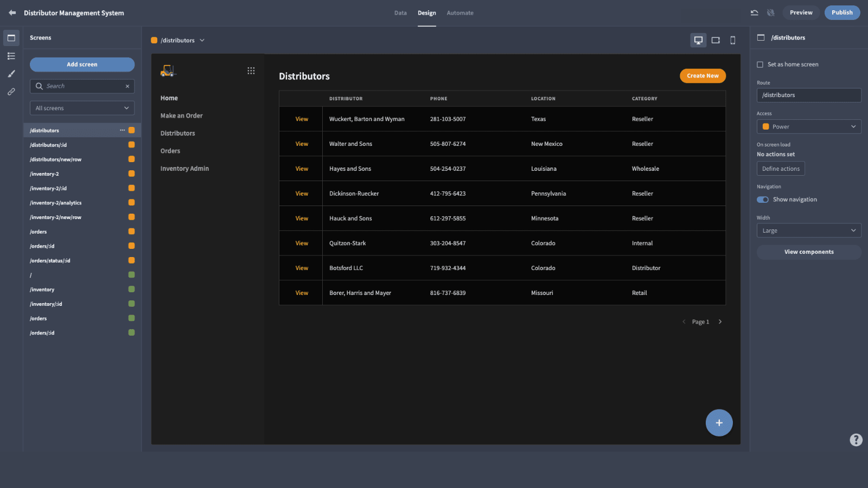This screenshot has width=868, height=488.
Task: Open the Links icon in the left rail
Action: pyautogui.click(x=11, y=92)
